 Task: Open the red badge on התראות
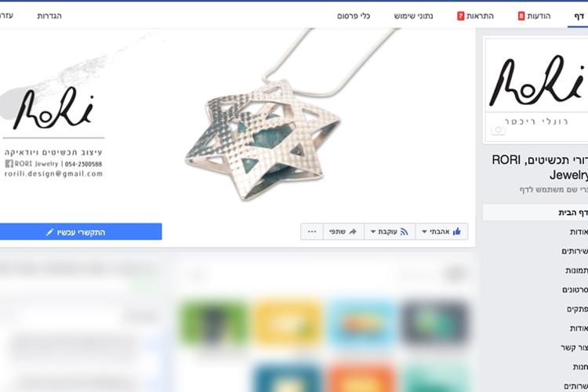pos(460,16)
